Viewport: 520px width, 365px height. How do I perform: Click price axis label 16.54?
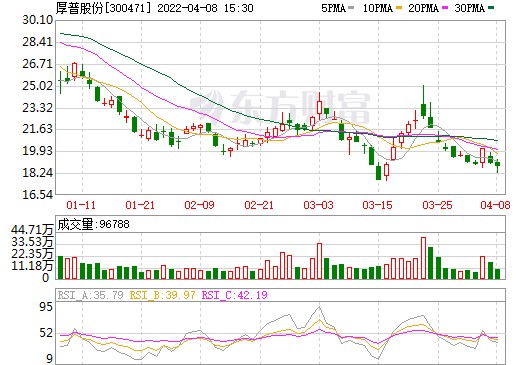click(x=38, y=194)
